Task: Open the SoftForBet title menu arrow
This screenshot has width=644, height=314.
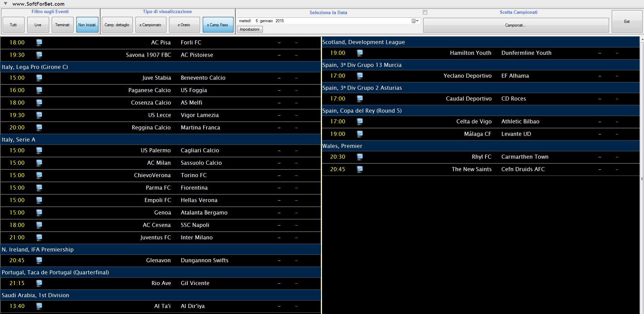Action: 5,4
